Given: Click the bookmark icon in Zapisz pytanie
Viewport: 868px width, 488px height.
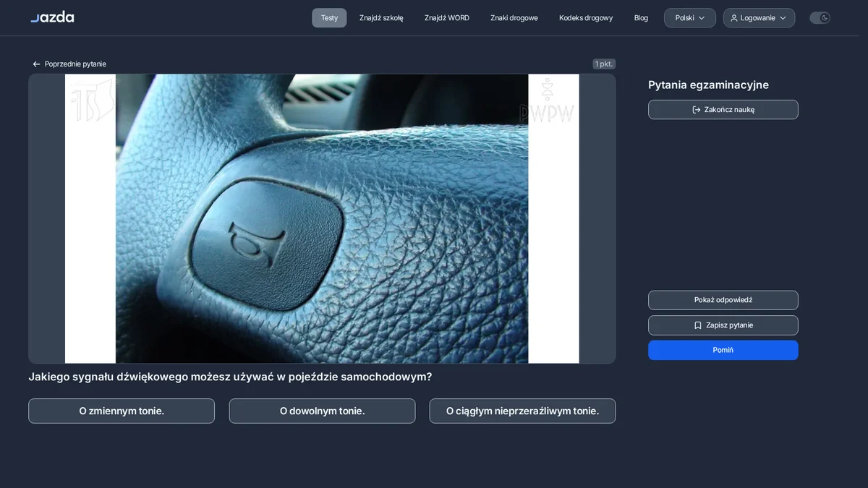Looking at the screenshot, I should click(698, 325).
